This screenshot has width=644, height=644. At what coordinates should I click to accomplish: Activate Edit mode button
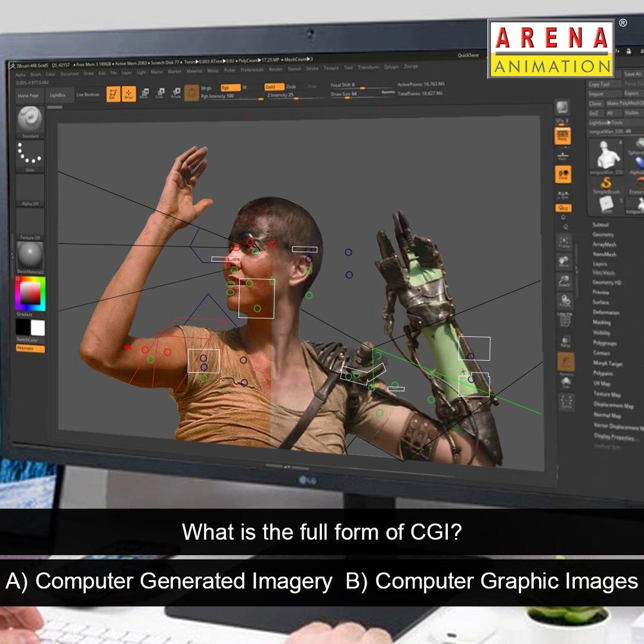(113, 94)
